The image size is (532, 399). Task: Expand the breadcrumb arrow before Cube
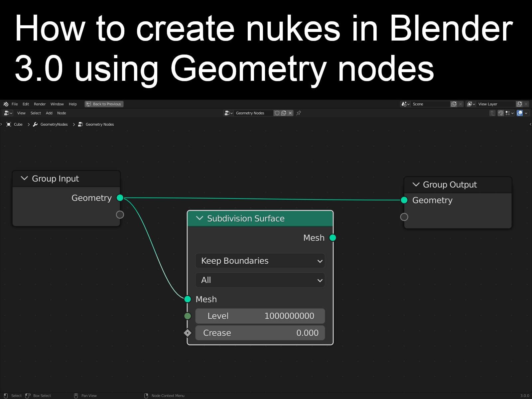1,124
